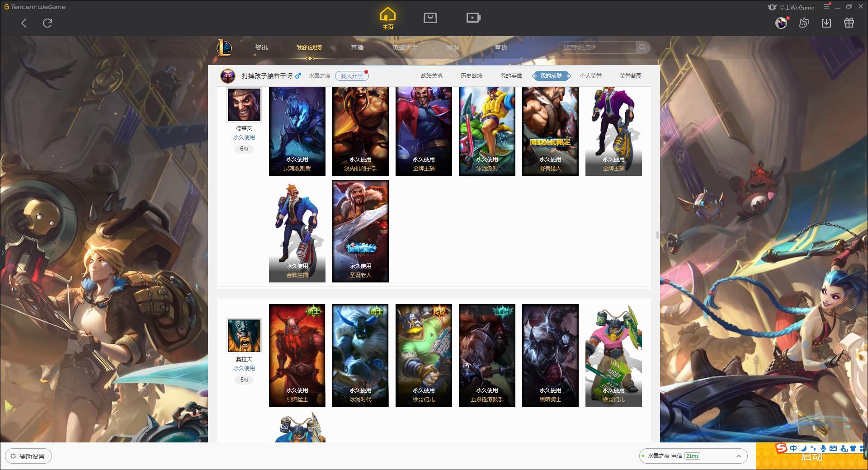The width and height of the screenshot is (868, 470).
Task: Open the 灵魂收割者 skin card
Action: click(297, 131)
